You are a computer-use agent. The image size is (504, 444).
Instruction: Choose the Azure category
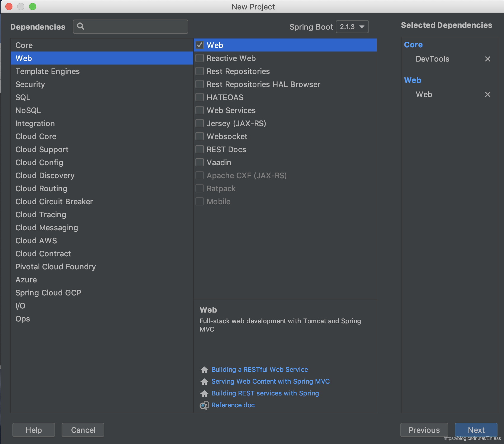coord(102,280)
